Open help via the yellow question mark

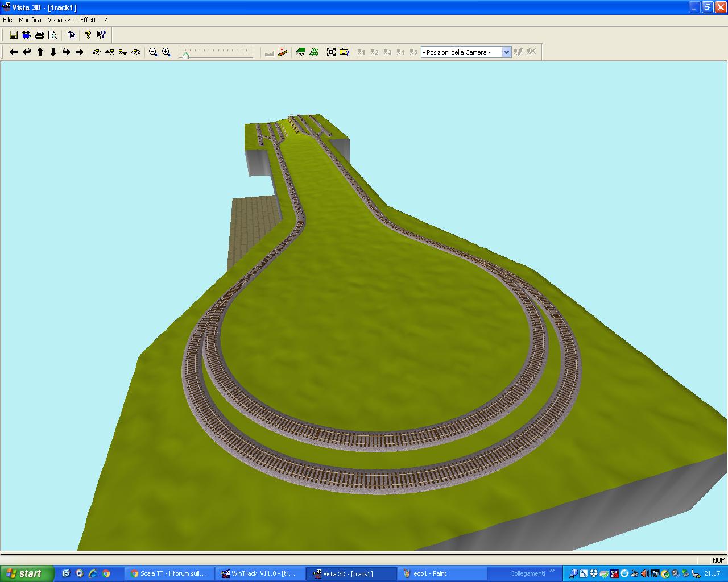[x=88, y=35]
